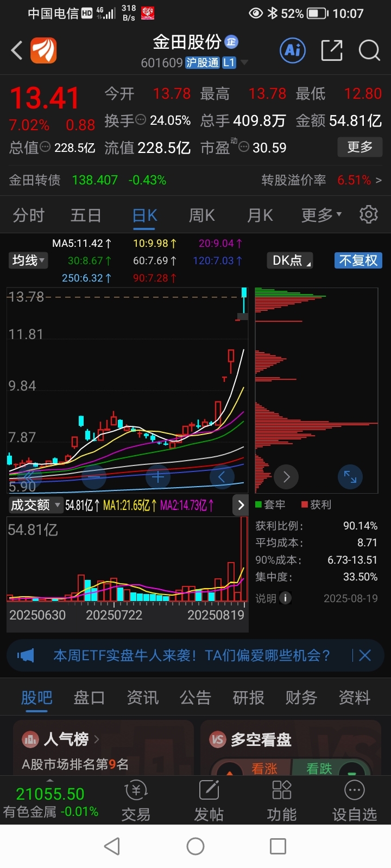Tap Android back navigation button
Screen dimensions: 391x868
pyautogui.click(x=112, y=846)
